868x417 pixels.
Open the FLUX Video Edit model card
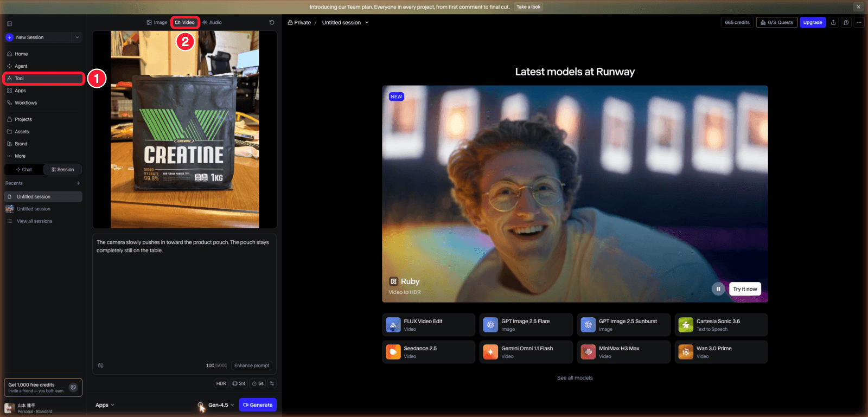[x=429, y=325]
